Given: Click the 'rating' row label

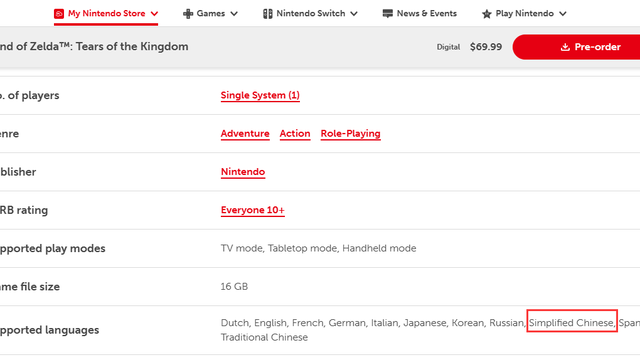Looking at the screenshot, I should click(x=32, y=210).
